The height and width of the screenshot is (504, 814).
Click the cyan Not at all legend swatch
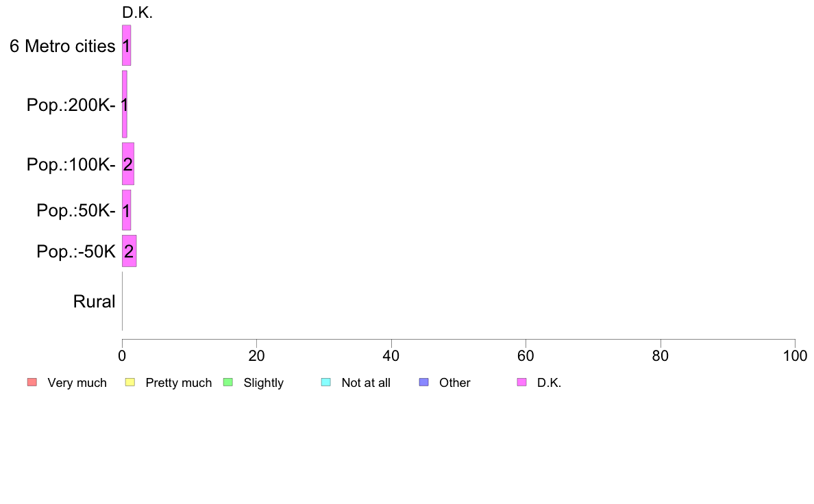tap(326, 383)
